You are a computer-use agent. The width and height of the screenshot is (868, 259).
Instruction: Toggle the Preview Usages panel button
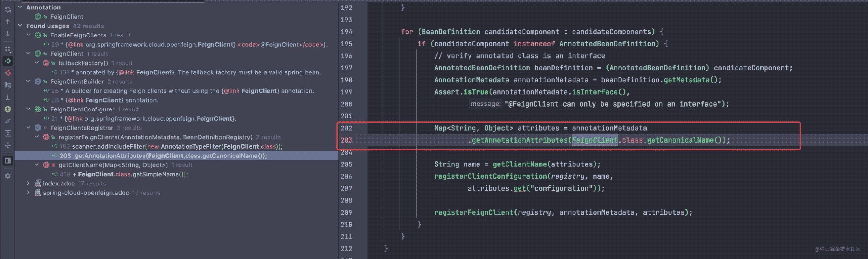coord(7,161)
